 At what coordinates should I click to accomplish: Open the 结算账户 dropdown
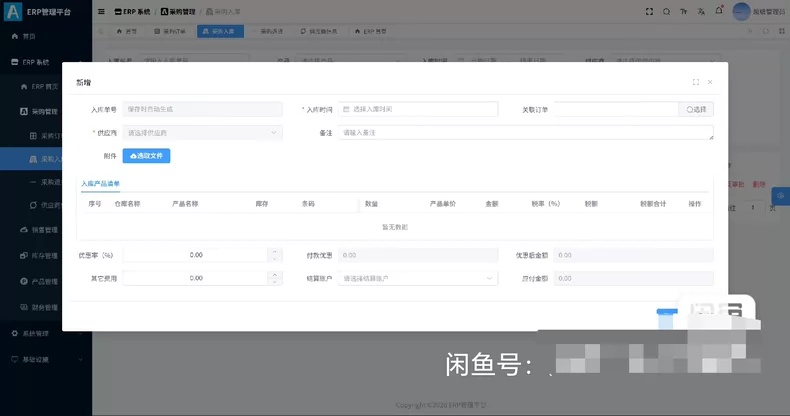coord(418,279)
